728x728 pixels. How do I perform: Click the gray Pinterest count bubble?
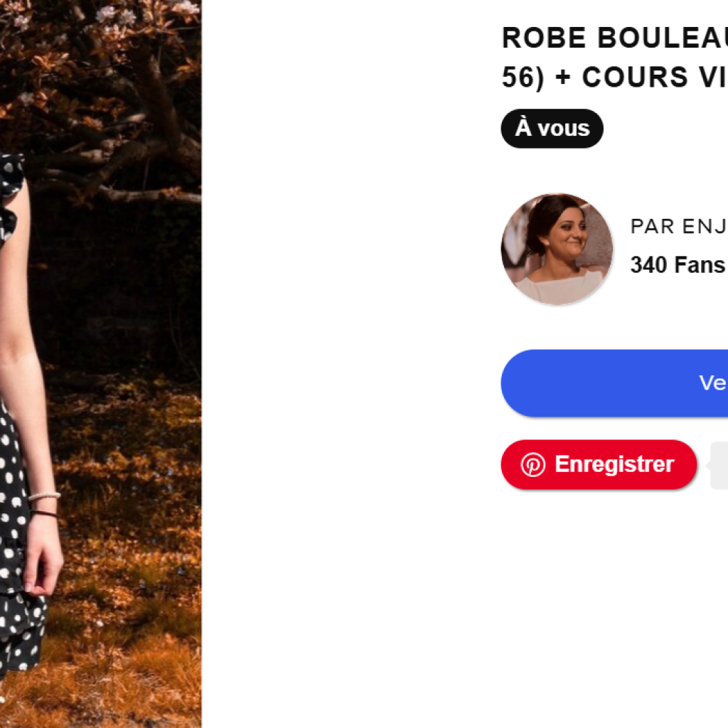[x=719, y=465]
